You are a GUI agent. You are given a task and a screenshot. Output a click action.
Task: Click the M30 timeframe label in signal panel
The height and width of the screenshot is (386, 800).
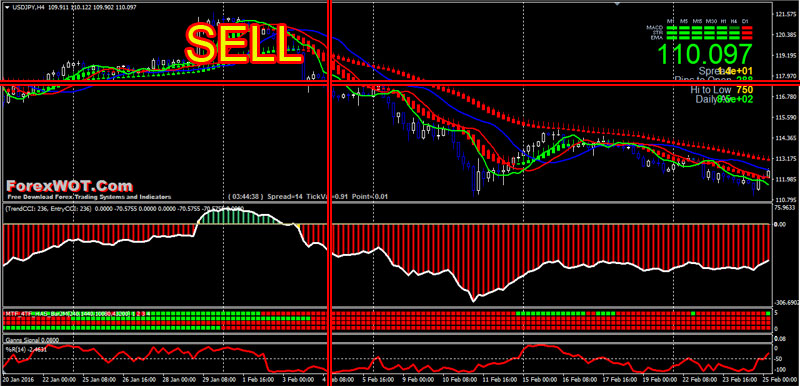click(x=711, y=21)
